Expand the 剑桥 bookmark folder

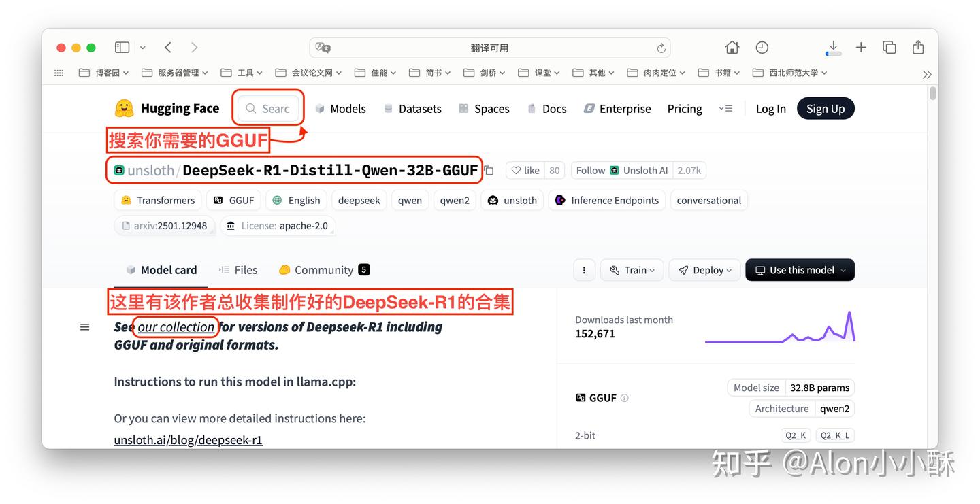pyautogui.click(x=485, y=73)
